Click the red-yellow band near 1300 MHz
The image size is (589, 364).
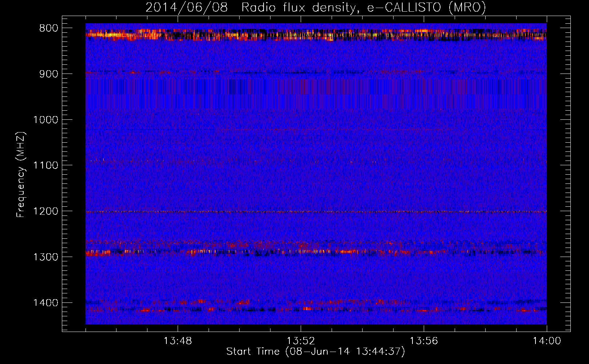tap(316, 251)
